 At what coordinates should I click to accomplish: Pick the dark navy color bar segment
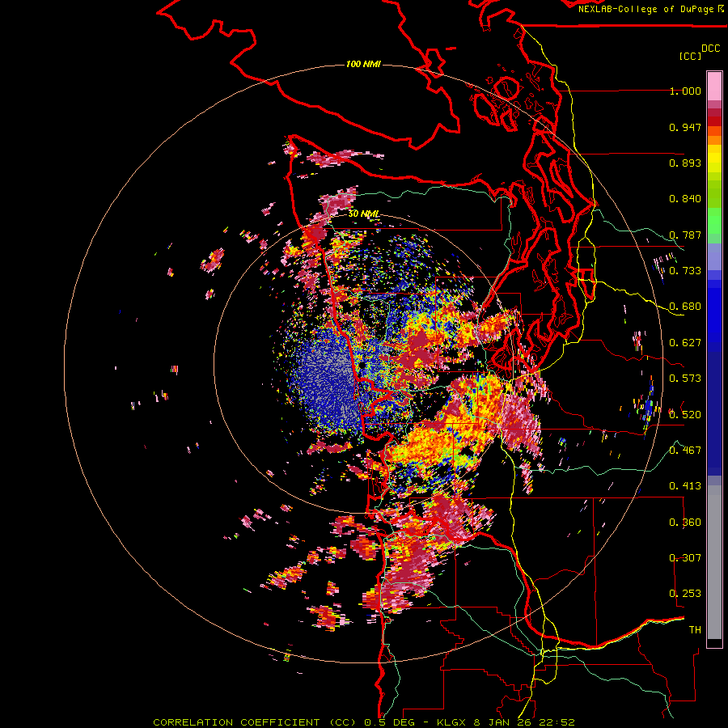pyautogui.click(x=714, y=408)
